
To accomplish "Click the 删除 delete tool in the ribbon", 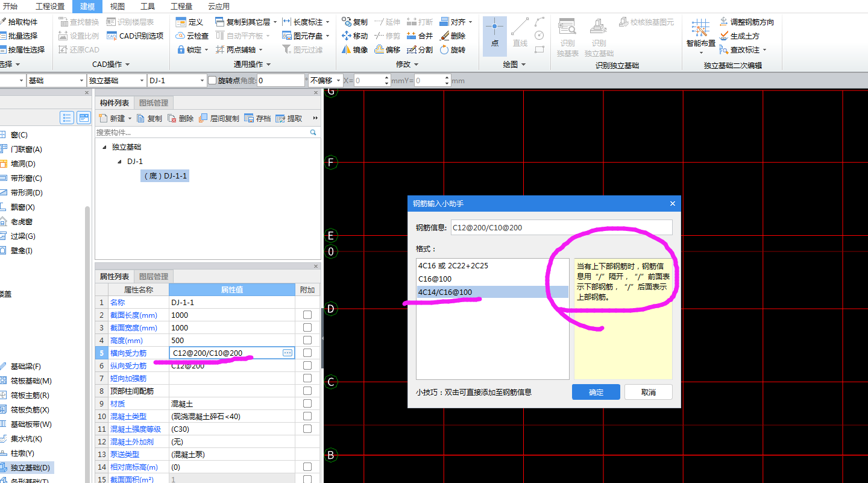I will point(452,36).
